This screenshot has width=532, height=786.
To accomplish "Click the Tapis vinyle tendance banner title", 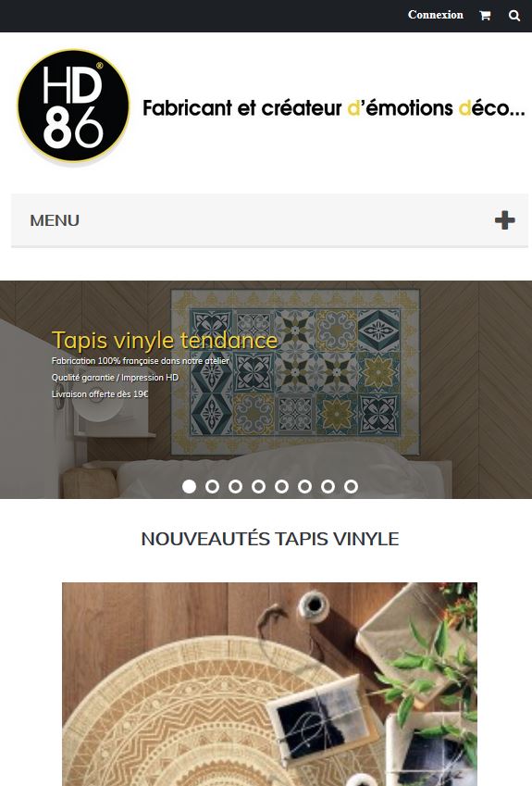I will [165, 341].
